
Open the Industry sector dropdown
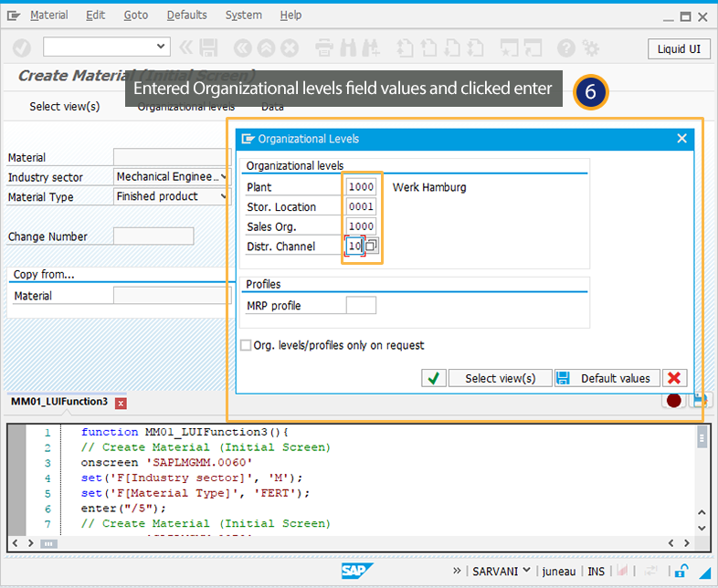coord(224,176)
